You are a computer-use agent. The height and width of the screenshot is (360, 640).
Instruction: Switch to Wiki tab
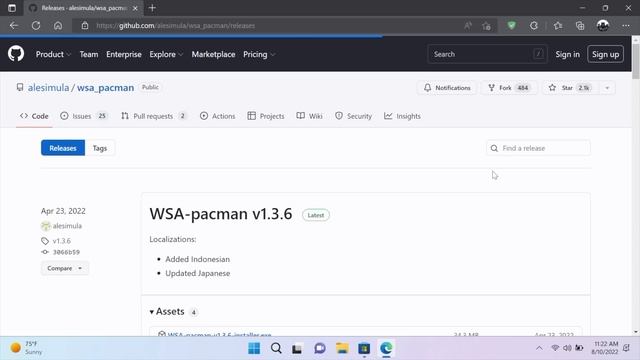309,116
